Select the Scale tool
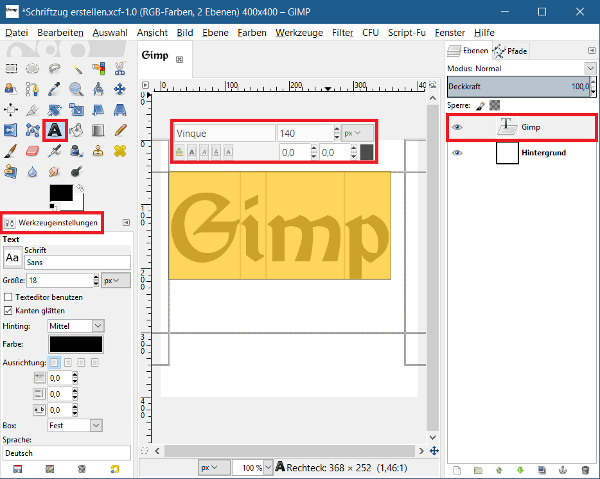 click(x=77, y=110)
